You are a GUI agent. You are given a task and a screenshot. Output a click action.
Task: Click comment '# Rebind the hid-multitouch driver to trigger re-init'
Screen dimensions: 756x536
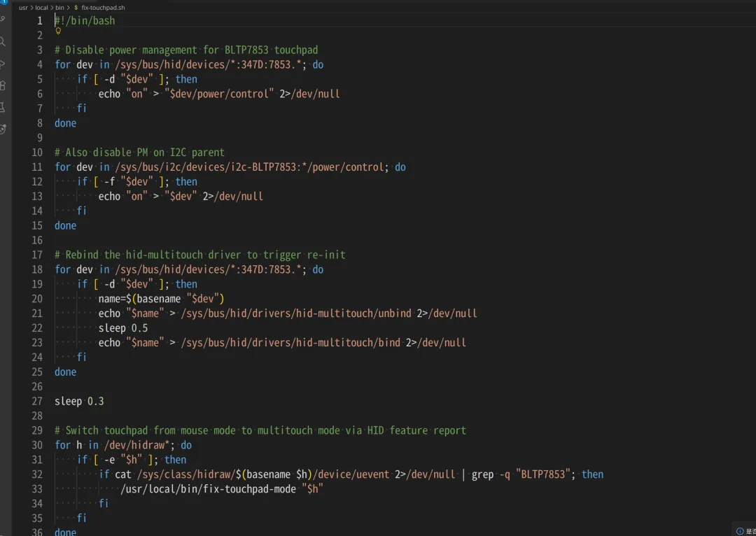click(200, 255)
